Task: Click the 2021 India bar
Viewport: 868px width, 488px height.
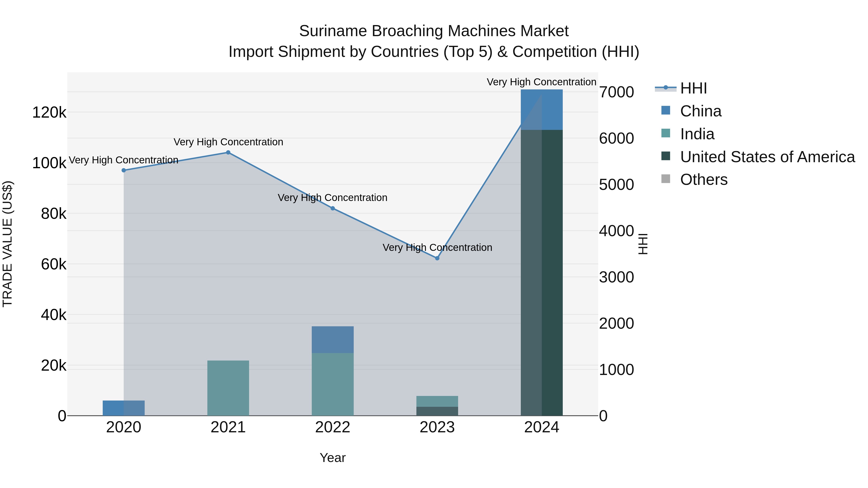Action: point(228,388)
